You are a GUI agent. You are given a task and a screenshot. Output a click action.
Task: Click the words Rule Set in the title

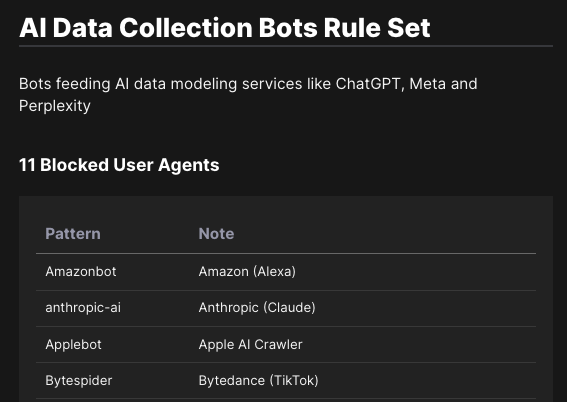pyautogui.click(x=377, y=28)
